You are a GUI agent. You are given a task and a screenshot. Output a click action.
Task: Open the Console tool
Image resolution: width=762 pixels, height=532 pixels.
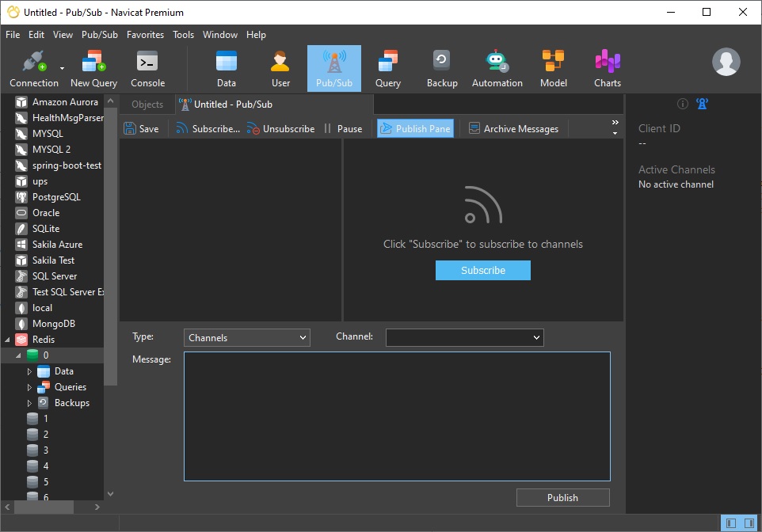(x=148, y=69)
